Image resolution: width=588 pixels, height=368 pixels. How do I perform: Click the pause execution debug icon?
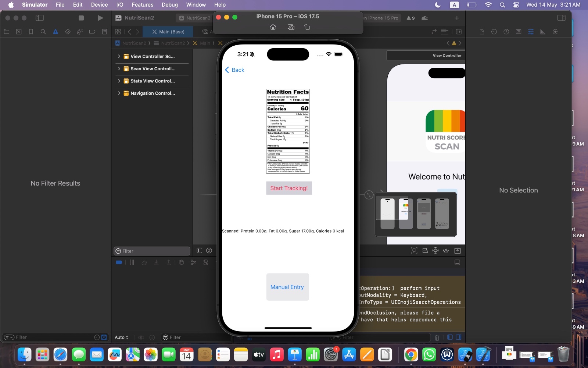point(132,262)
